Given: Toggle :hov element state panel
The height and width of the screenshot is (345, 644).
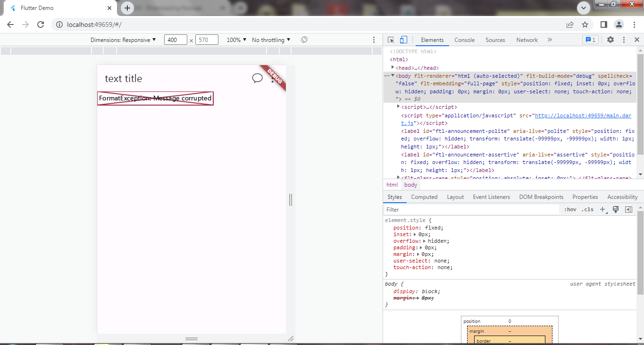Looking at the screenshot, I should point(570,210).
